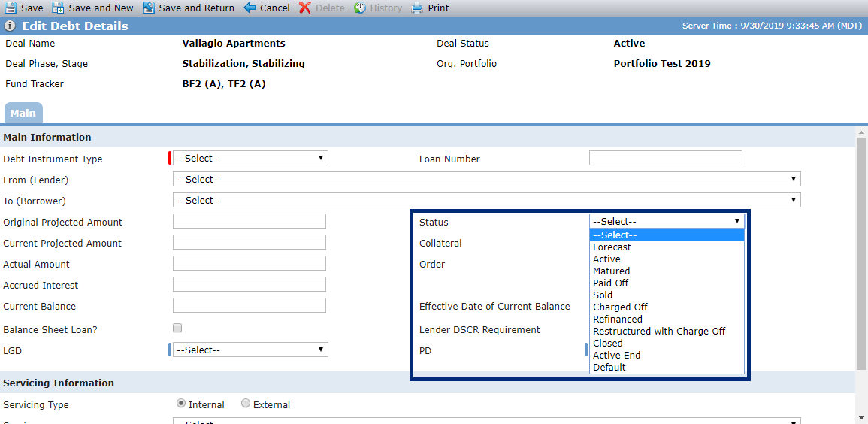Choose Refinanced in Status list
The width and height of the screenshot is (868, 424).
(667, 320)
